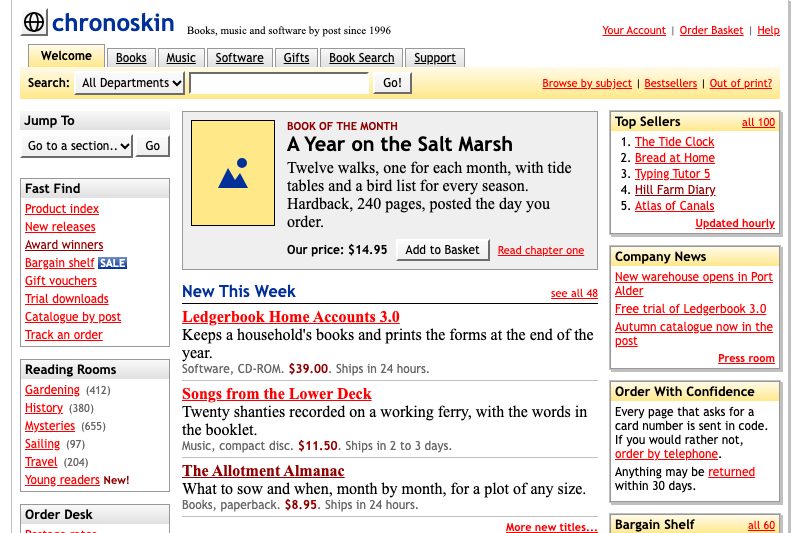
Task: Open the Book Search tab
Action: (361, 58)
